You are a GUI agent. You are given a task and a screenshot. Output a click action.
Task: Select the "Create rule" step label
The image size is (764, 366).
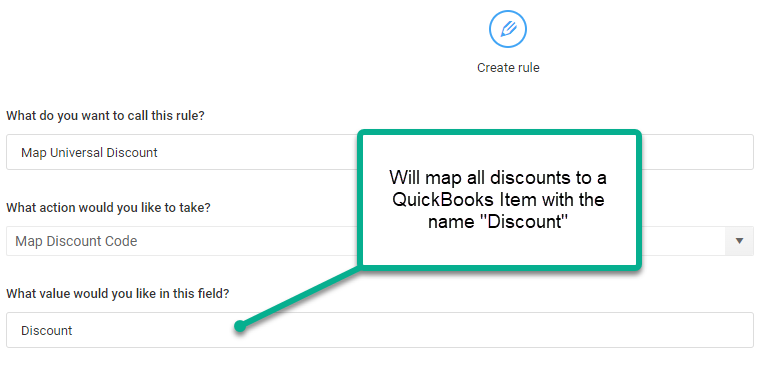(x=508, y=67)
